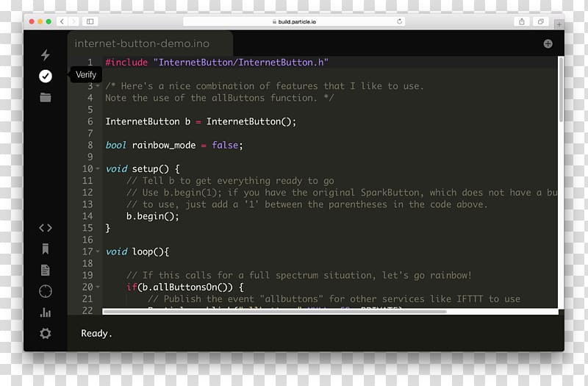Click the plus icon to add file tab
This screenshot has height=386, width=588.
pos(548,44)
